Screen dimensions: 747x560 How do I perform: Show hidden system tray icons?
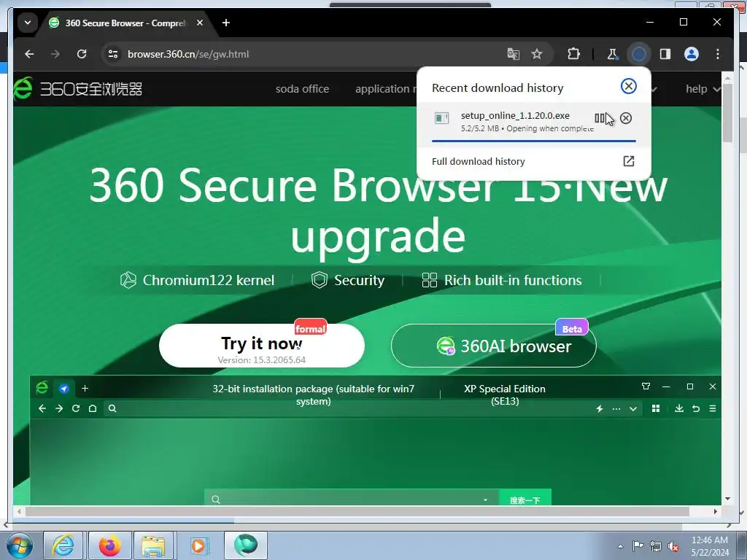coord(620,546)
